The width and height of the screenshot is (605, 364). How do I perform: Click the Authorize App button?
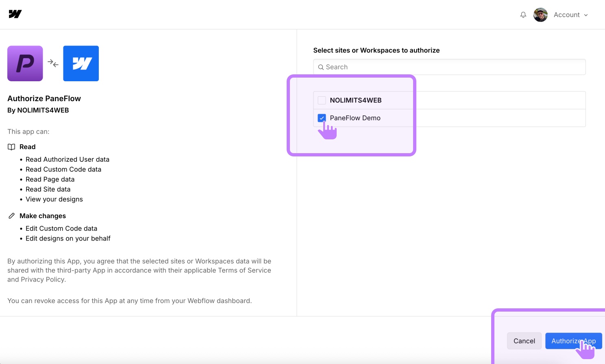point(574,341)
